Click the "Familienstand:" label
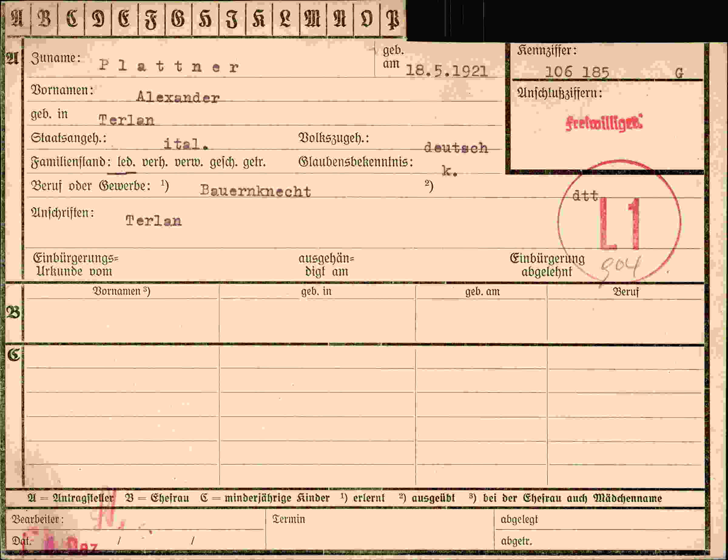 [71, 162]
